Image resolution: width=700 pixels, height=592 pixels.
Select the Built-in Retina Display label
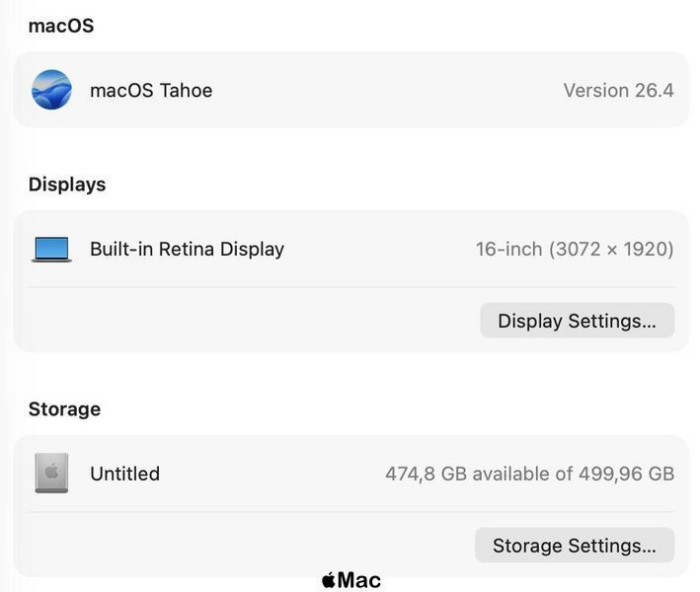[187, 249]
